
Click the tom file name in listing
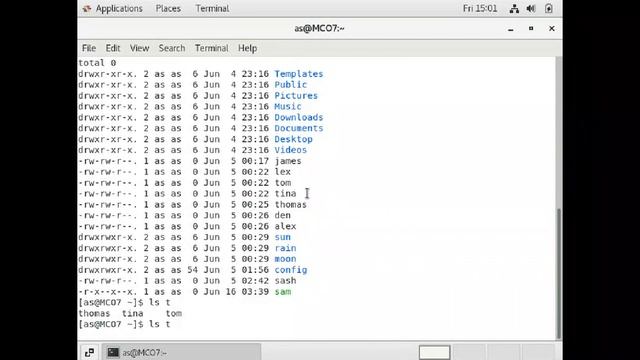pyautogui.click(x=282, y=182)
